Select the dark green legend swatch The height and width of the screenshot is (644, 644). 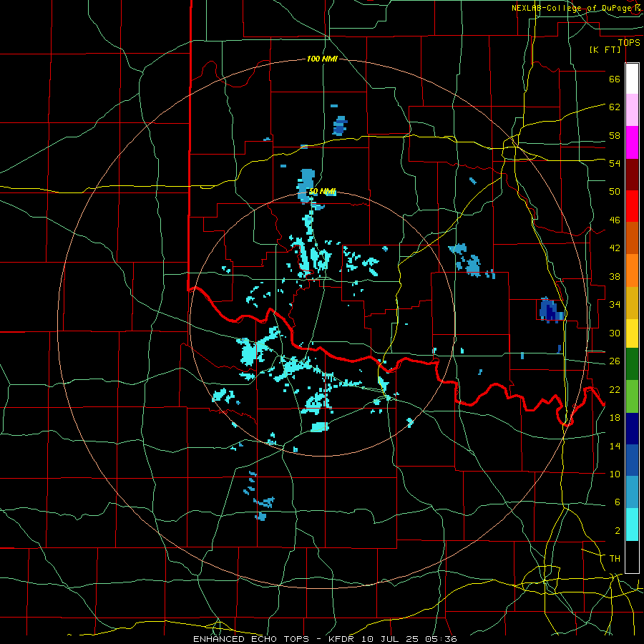coord(632,364)
